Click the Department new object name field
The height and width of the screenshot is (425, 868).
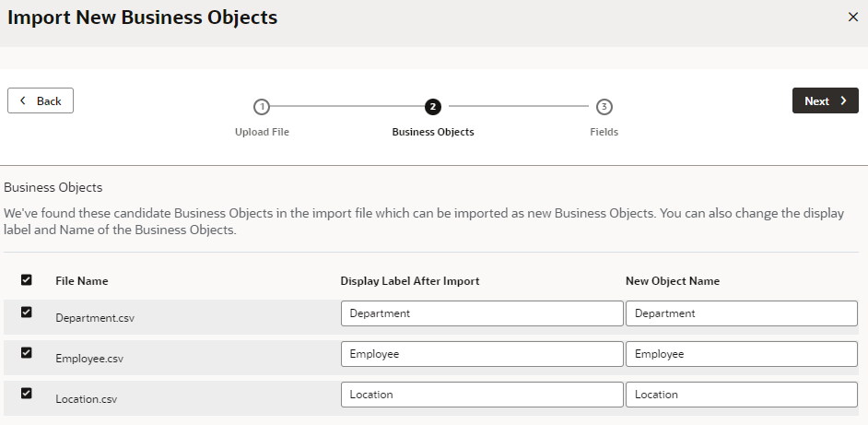click(x=741, y=313)
